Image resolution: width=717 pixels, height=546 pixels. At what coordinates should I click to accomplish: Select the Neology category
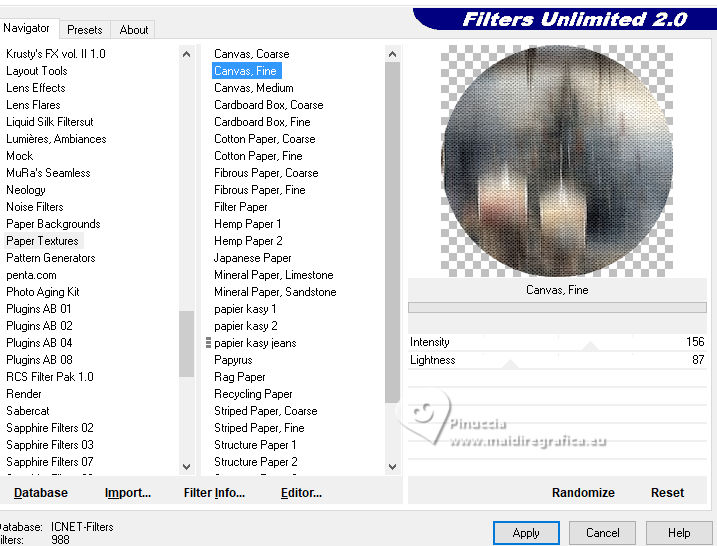click(x=26, y=190)
